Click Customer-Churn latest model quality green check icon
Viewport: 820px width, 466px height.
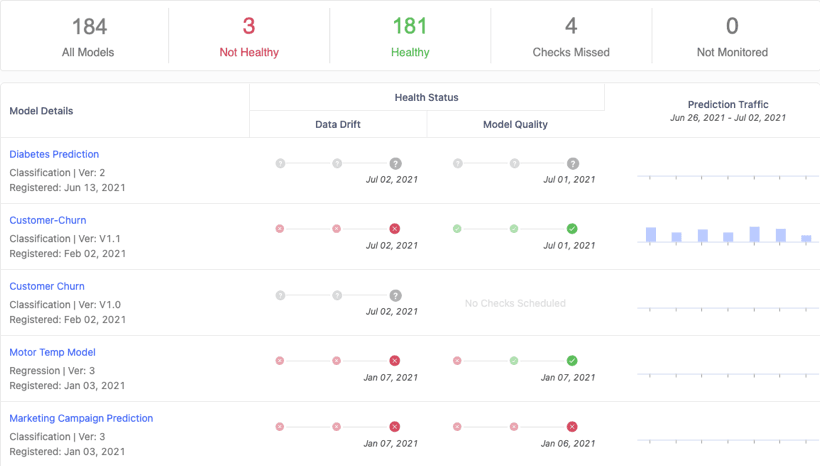572,229
